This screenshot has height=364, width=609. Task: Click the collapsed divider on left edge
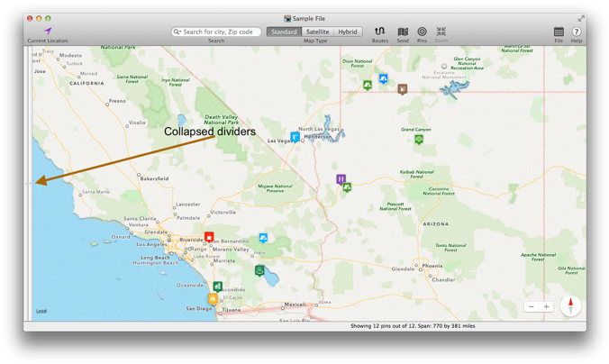(26, 184)
